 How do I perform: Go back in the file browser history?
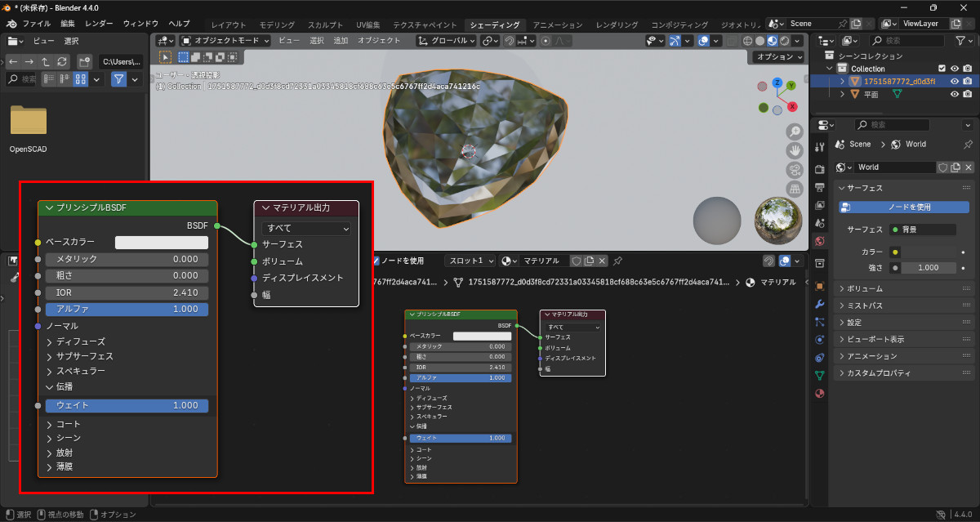click(13, 61)
